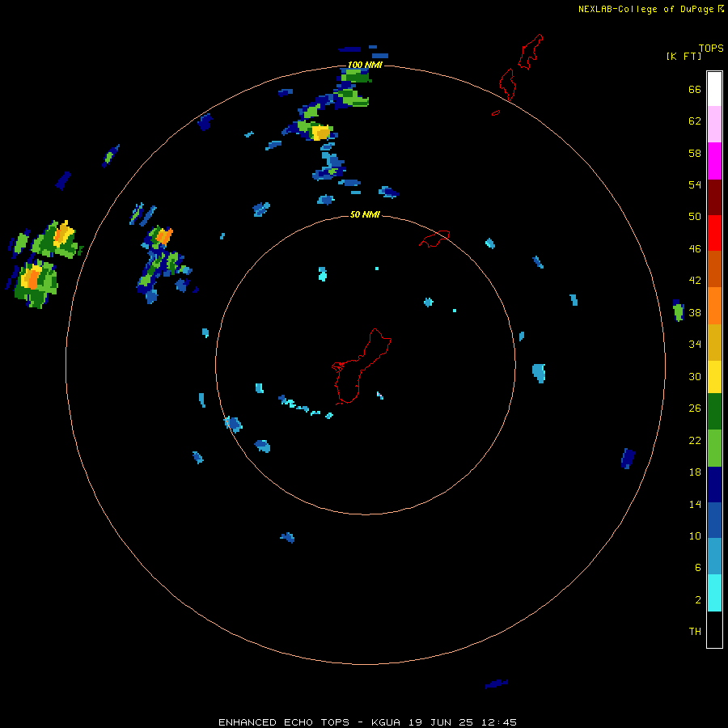Click the legend value 38

coord(695,312)
